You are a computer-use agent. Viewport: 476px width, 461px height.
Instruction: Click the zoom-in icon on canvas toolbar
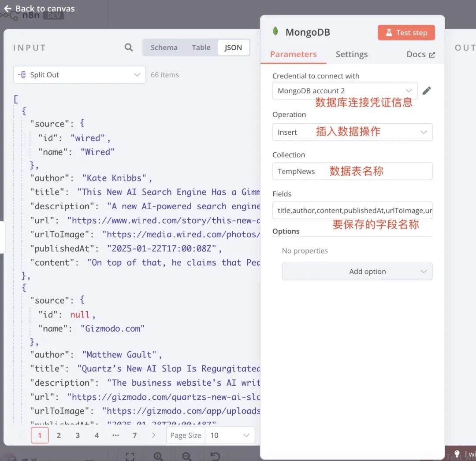158,456
